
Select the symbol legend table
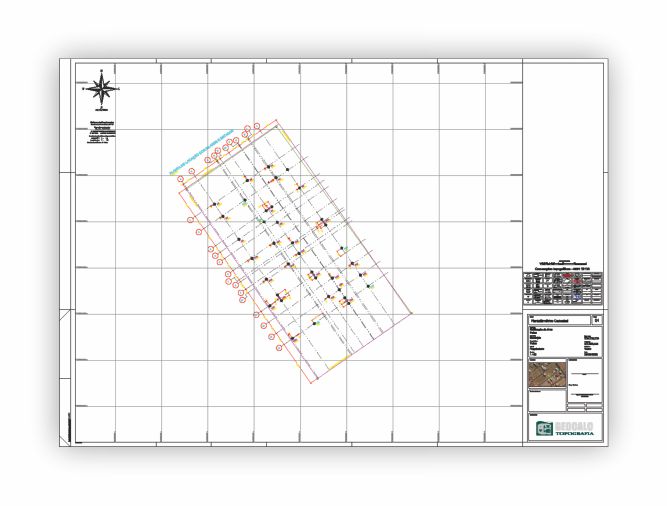[x=564, y=288]
